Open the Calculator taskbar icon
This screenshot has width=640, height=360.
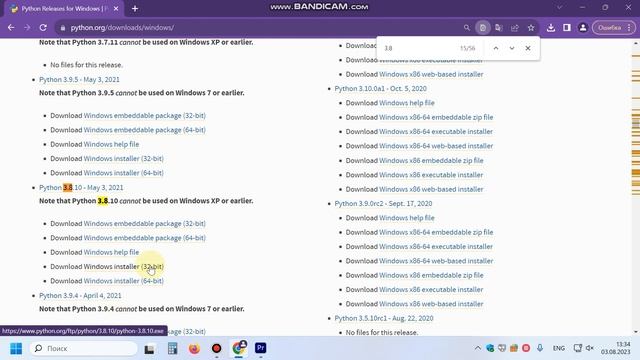(x=172, y=349)
